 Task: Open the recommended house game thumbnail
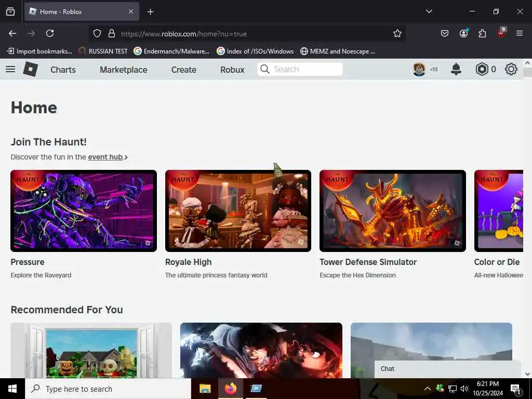point(91,350)
